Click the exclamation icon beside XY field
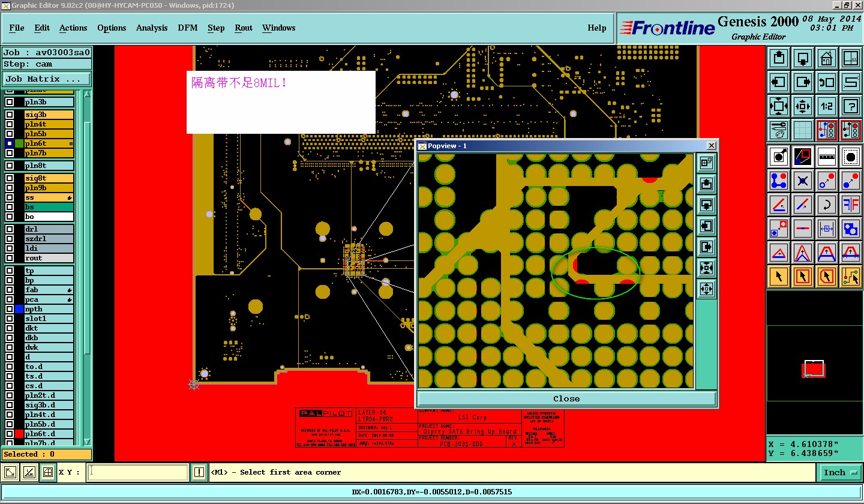The width and height of the screenshot is (864, 504). (x=199, y=472)
